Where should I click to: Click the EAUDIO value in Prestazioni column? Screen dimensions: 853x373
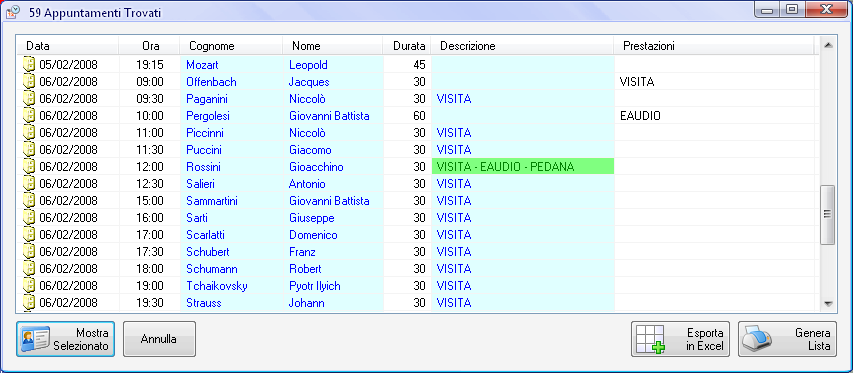(640, 116)
